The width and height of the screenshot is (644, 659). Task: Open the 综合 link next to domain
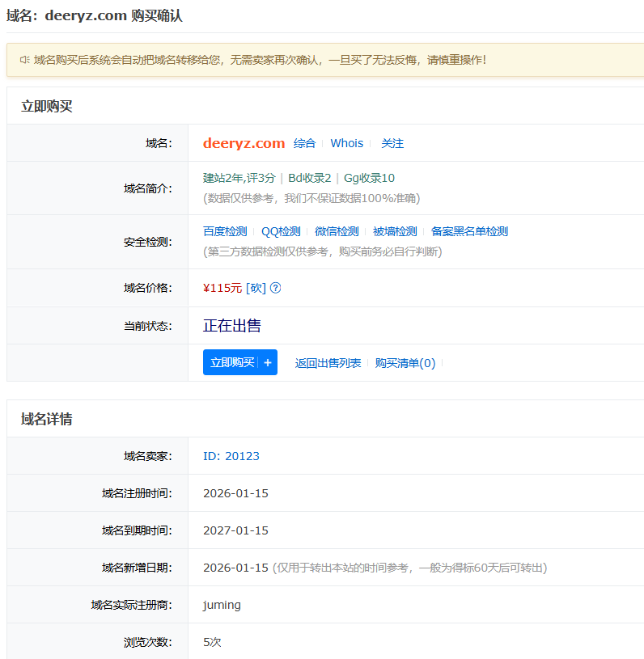(x=304, y=143)
